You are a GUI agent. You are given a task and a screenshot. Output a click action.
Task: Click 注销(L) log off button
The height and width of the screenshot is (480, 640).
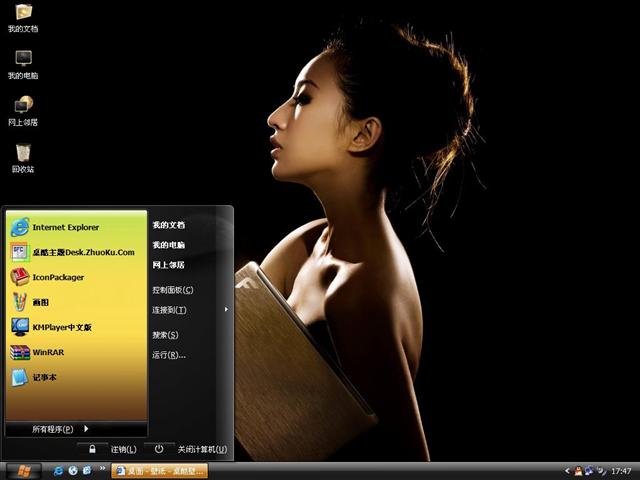pyautogui.click(x=124, y=449)
